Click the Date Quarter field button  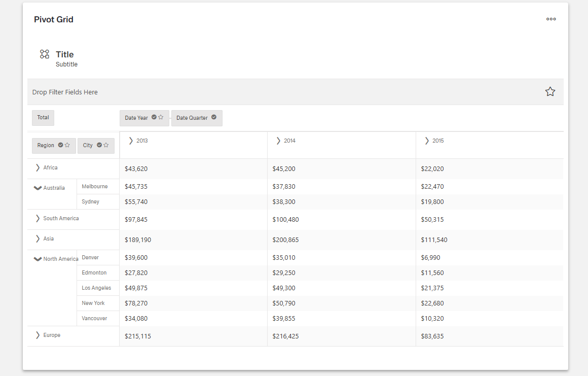click(192, 118)
